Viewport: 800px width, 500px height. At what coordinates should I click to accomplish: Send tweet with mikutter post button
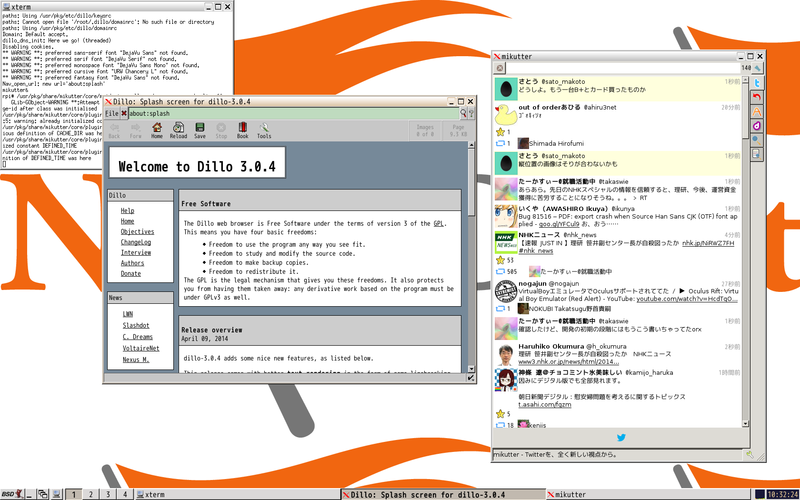758,68
